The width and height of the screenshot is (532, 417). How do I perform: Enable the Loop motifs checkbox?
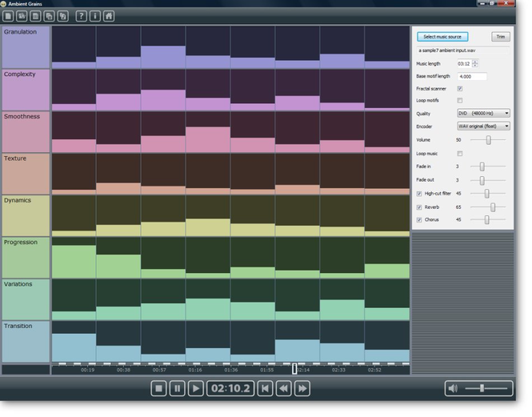point(460,101)
